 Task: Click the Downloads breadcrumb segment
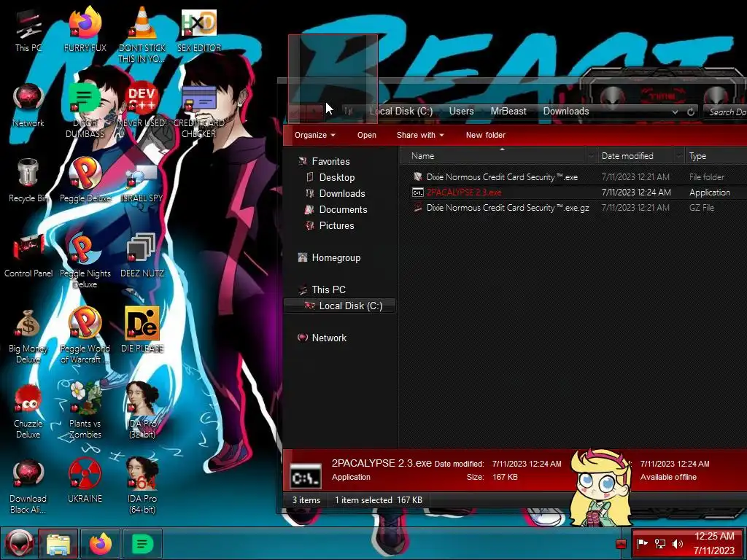tap(566, 111)
